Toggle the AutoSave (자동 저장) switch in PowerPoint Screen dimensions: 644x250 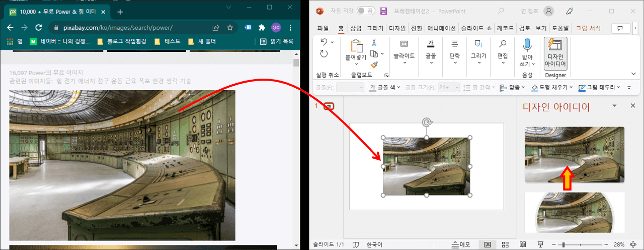pyautogui.click(x=366, y=11)
